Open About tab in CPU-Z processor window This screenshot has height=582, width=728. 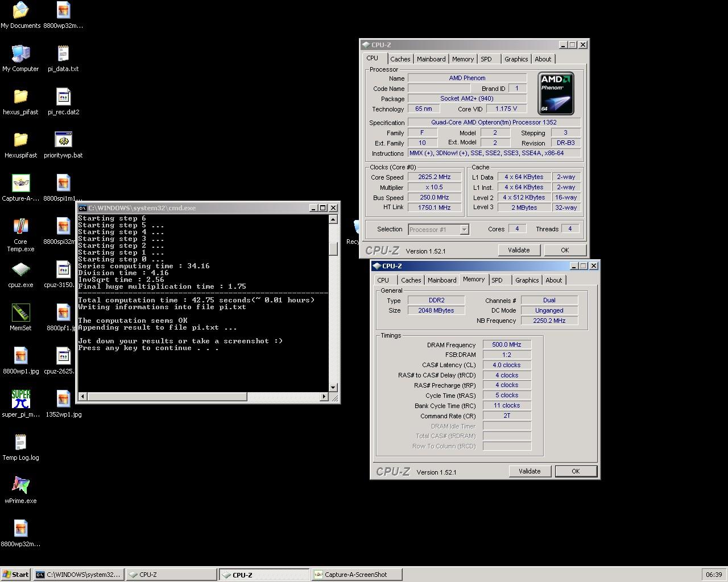pyautogui.click(x=543, y=59)
